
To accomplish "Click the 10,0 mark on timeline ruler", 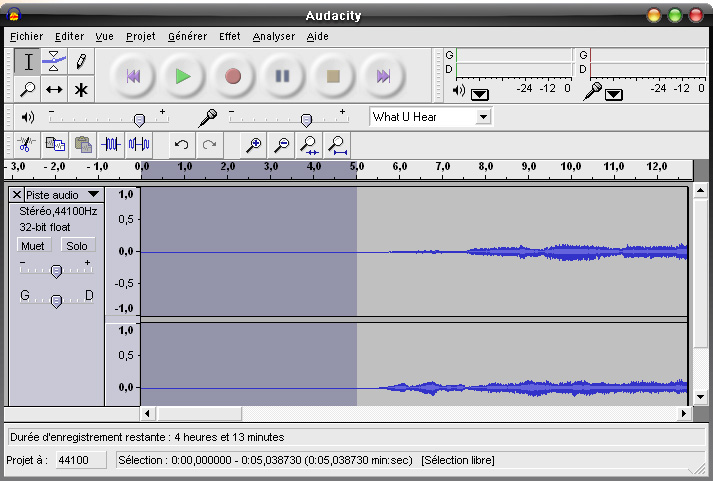I will [571, 167].
